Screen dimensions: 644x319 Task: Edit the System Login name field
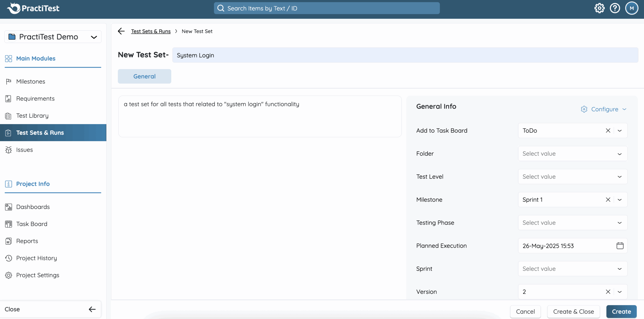tap(405, 55)
